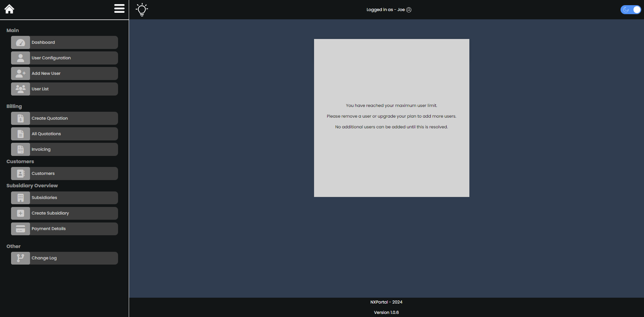Click the Dashboard gauge icon
The height and width of the screenshot is (317, 644).
coord(20,42)
